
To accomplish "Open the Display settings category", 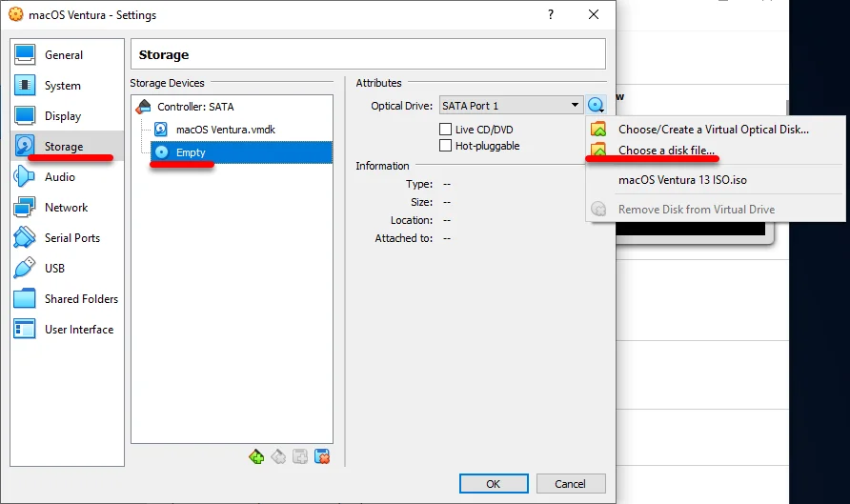I will pyautogui.click(x=68, y=115).
